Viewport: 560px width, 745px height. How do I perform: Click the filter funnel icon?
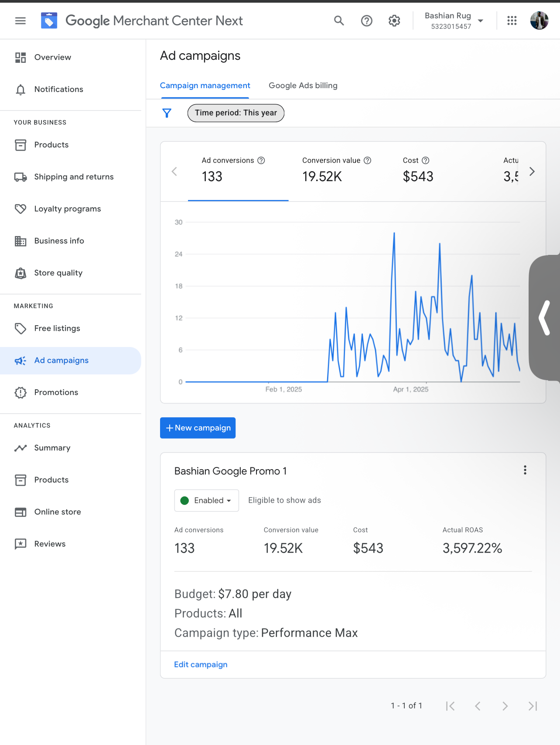coord(167,113)
